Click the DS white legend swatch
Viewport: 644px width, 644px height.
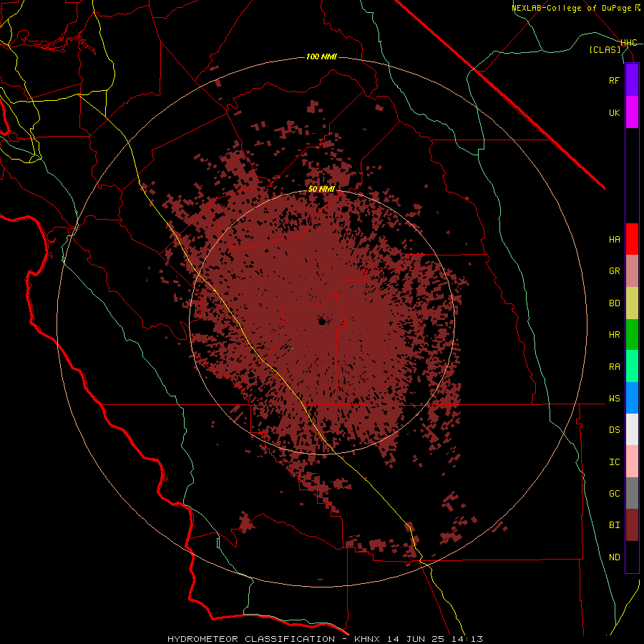click(632, 429)
